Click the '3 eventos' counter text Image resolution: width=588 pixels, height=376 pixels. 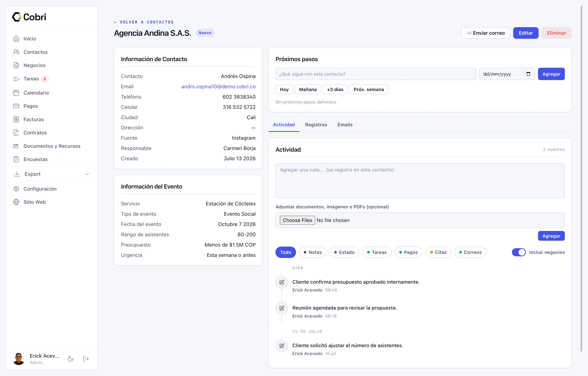[x=554, y=149]
